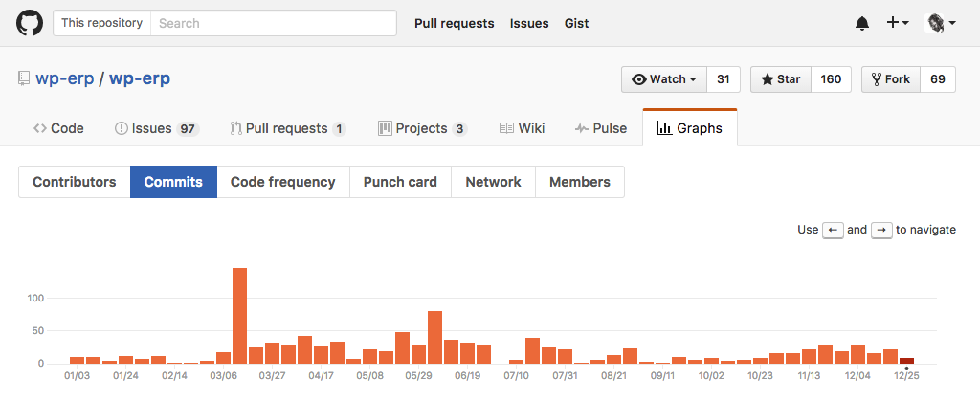
Task: Expand the plus create-new menu
Action: 898,23
